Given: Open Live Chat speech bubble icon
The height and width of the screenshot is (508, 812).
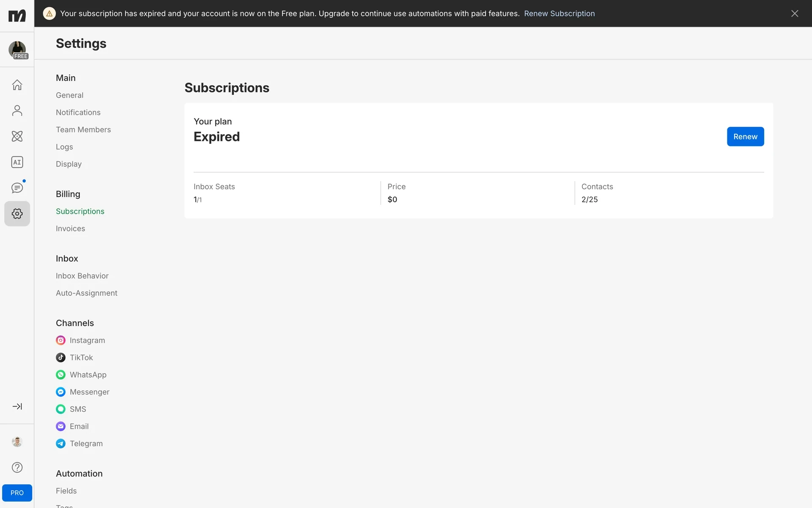Looking at the screenshot, I should (17, 188).
